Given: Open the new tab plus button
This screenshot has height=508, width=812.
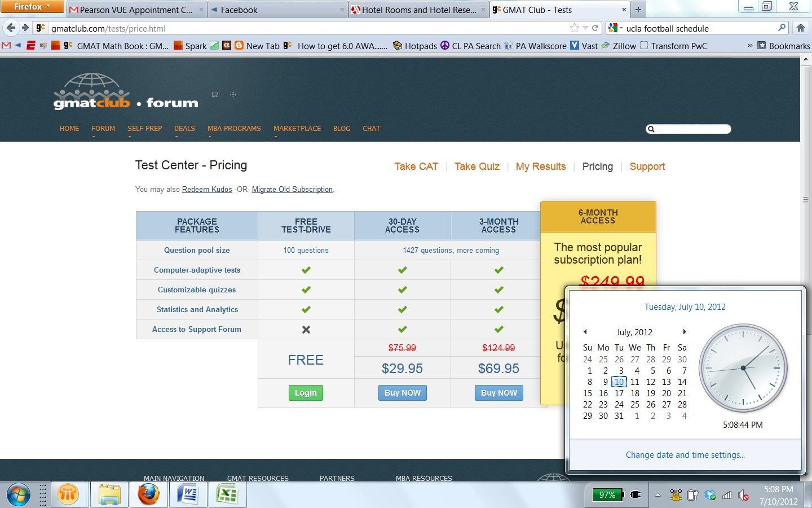Looking at the screenshot, I should (638, 9).
